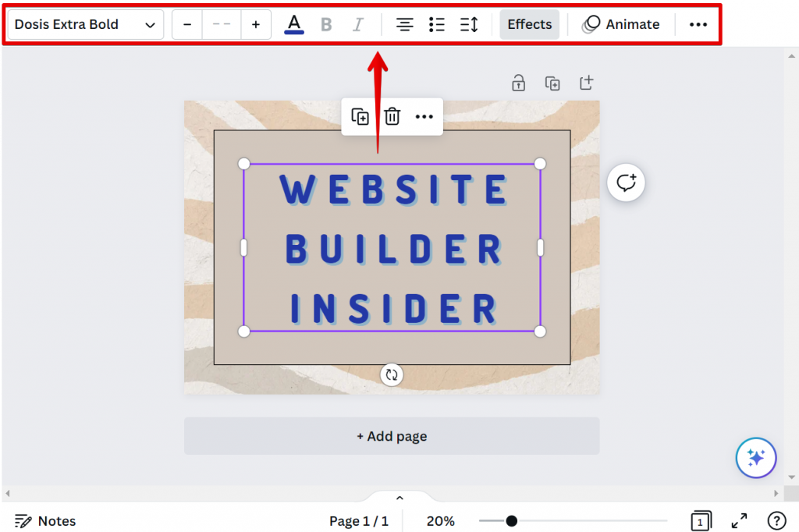Lock the selected element
Viewport: 799px width, 532px height.
click(x=518, y=83)
